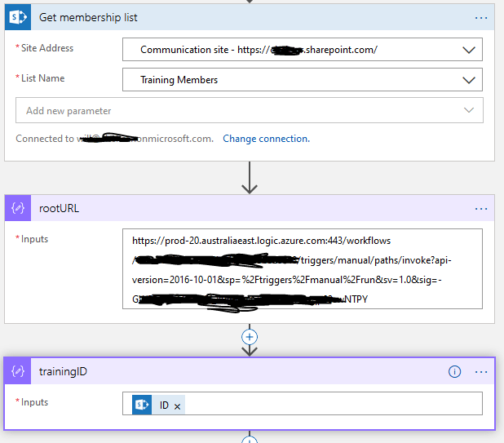This screenshot has height=443, width=504.
Task: Expand the List Name dropdown
Action: coord(468,80)
